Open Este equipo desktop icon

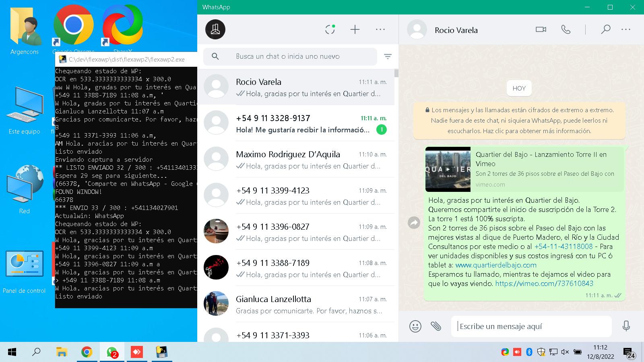[25, 110]
